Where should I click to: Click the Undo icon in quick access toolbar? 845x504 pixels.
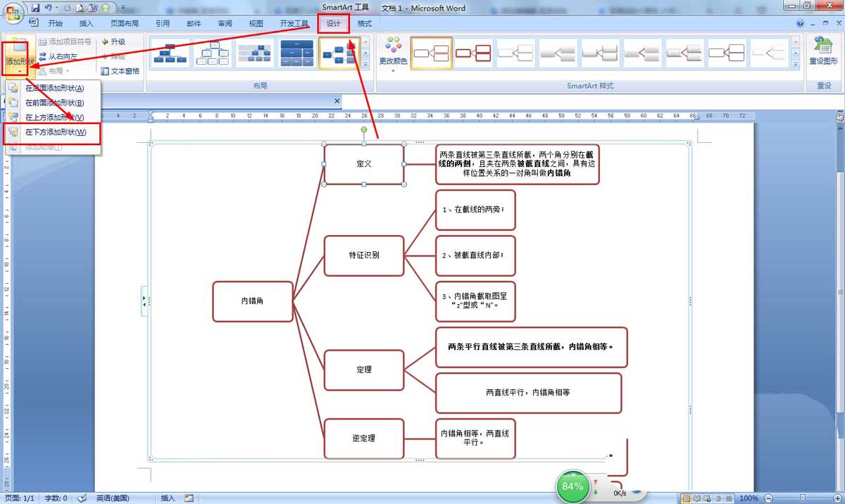(48, 8)
